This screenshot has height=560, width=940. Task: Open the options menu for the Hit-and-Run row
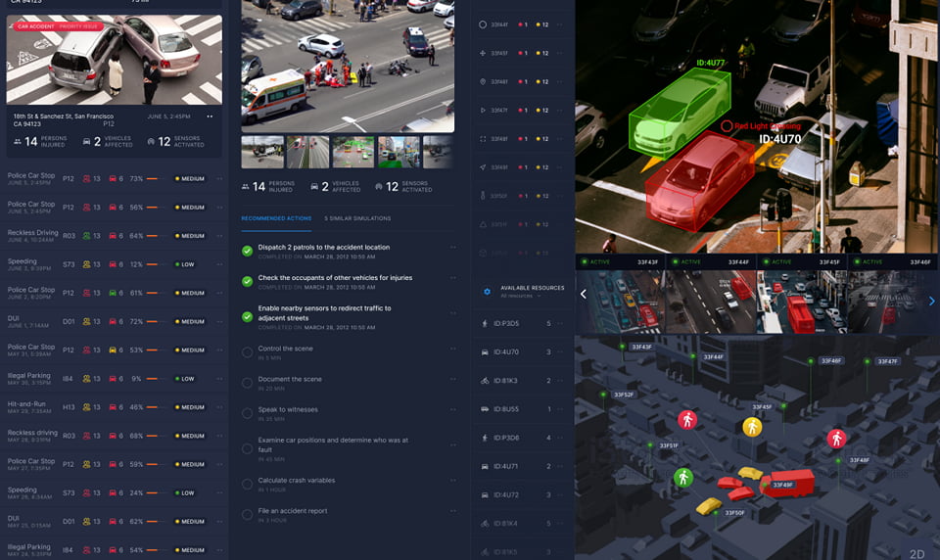[x=219, y=407]
